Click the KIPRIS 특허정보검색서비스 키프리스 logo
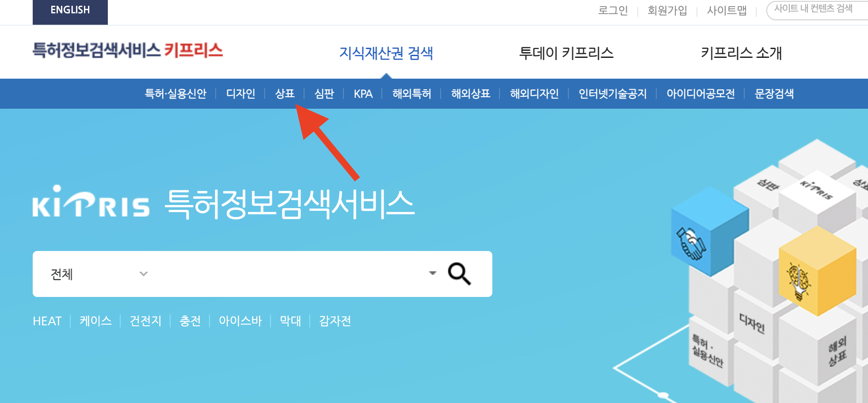 click(x=127, y=51)
